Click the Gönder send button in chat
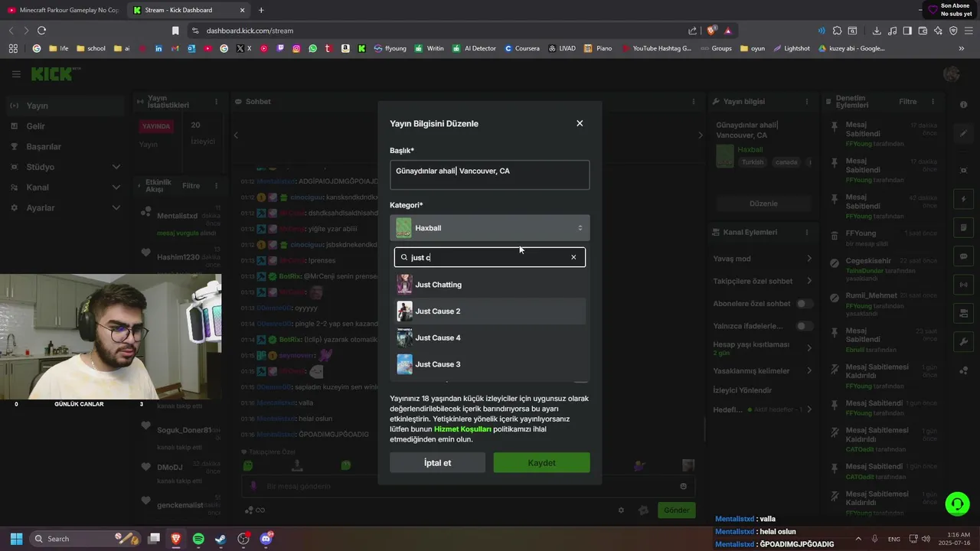980x551 pixels. tap(677, 510)
